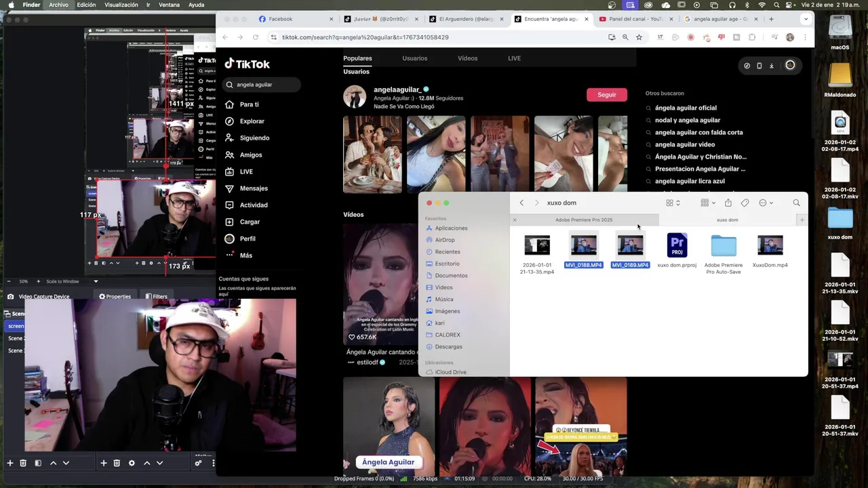Image resolution: width=868 pixels, height=488 pixels.
Task: Click the Seguir button for angelaaguilar_
Action: coord(607,95)
